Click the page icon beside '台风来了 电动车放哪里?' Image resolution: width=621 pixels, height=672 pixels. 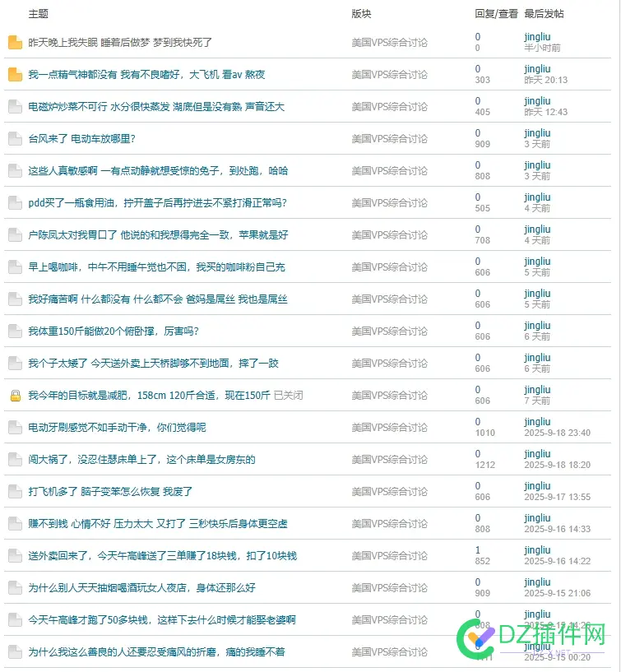(x=15, y=139)
